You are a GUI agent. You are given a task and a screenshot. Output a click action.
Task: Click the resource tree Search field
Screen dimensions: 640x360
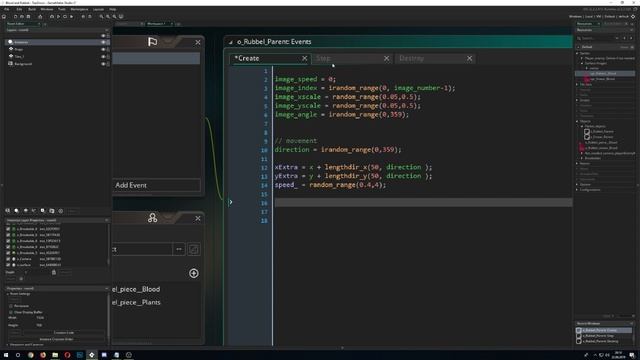coord(597,38)
